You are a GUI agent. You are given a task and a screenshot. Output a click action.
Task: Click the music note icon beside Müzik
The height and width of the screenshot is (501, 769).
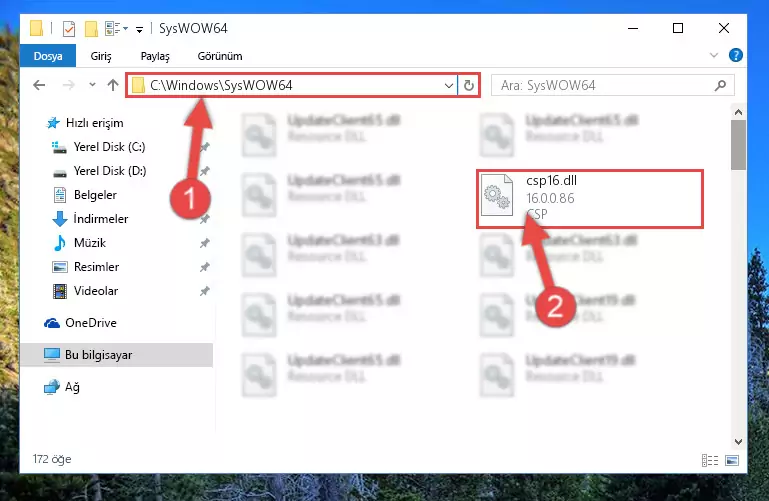[60, 243]
